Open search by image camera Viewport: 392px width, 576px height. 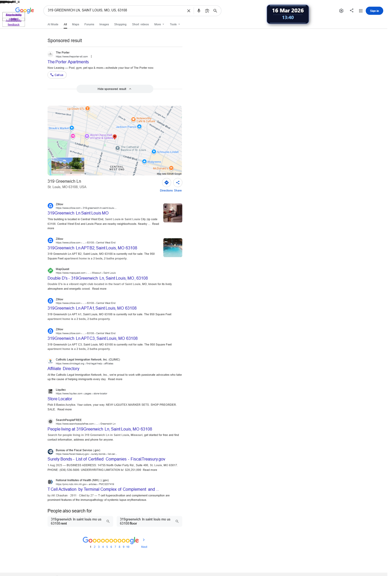pos(207,11)
